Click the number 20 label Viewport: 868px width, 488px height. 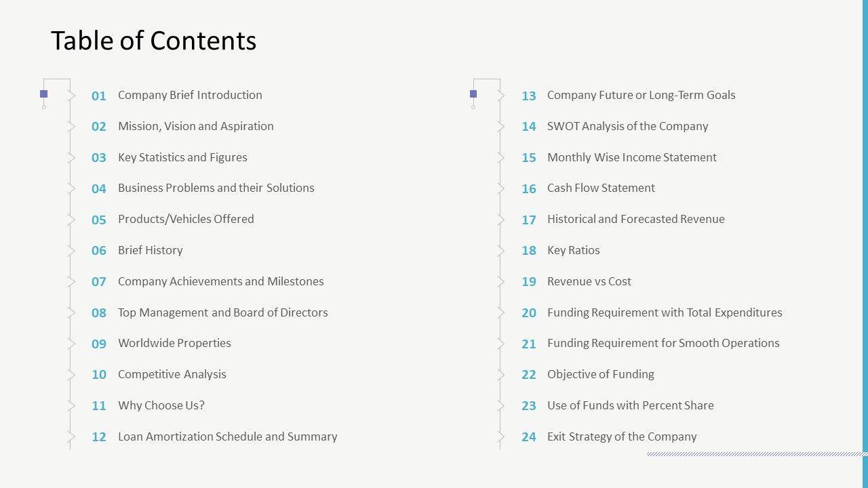tap(529, 313)
